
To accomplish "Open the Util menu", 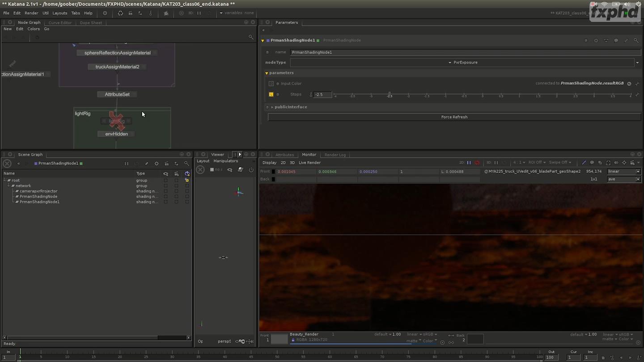I will pyautogui.click(x=45, y=13).
